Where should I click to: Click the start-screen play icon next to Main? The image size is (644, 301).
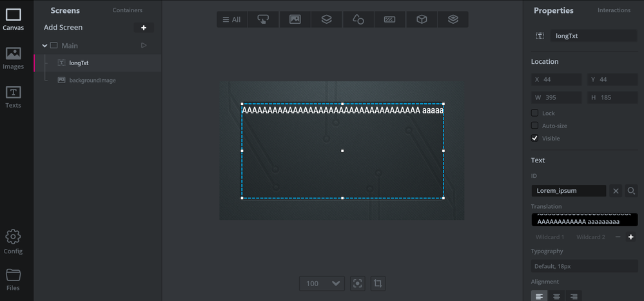pos(144,45)
